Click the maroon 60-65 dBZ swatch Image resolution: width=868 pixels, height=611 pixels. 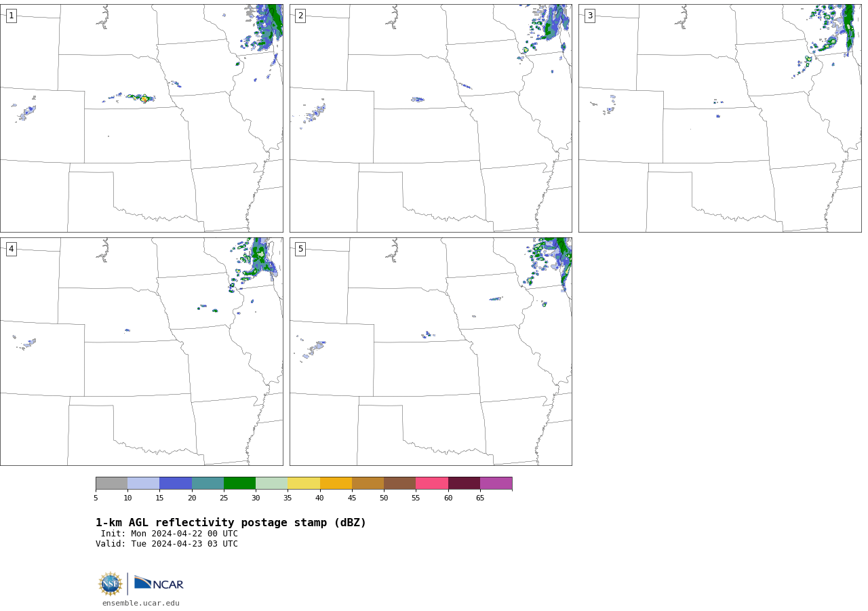(x=464, y=484)
